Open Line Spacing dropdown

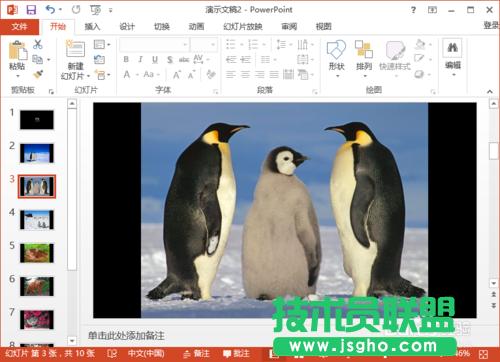pos(284,44)
